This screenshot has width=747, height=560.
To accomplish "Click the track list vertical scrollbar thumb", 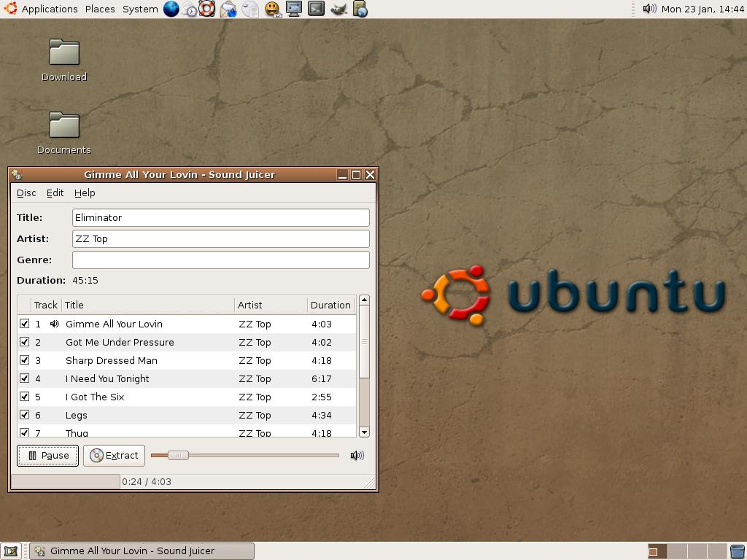I will tap(364, 342).
